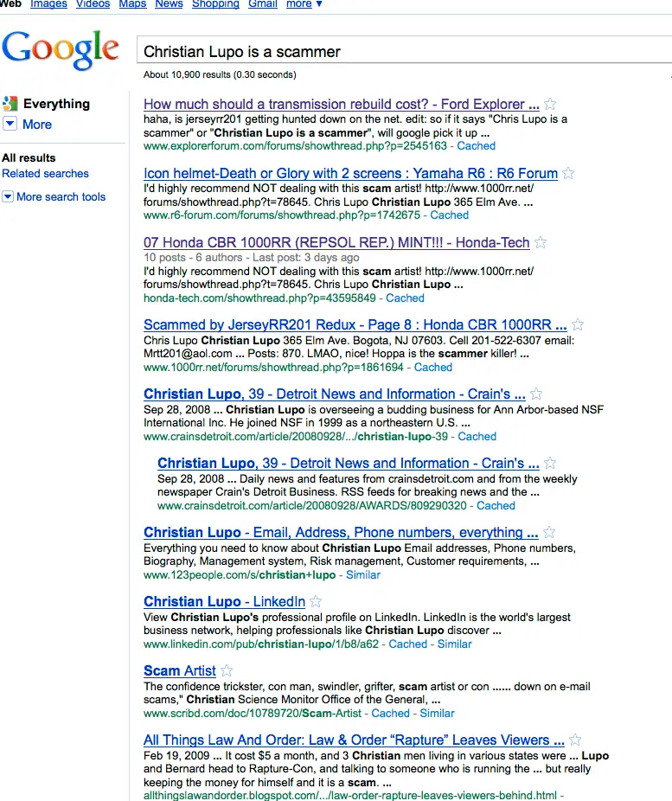This screenshot has height=801, width=672.
Task: Open 'How much should a transmission rebuild cost' result
Action: [341, 104]
